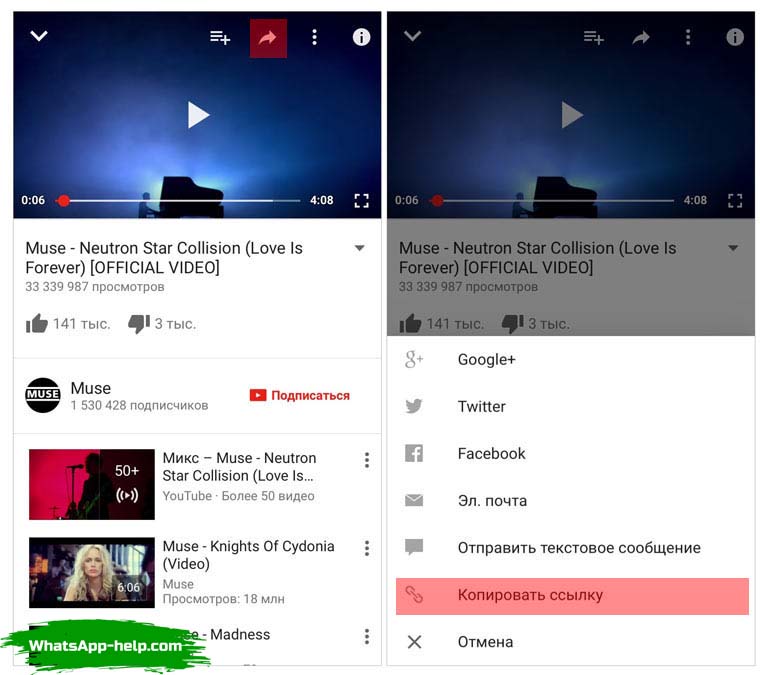
Task: Open Muse channel name link
Action: click(91, 388)
